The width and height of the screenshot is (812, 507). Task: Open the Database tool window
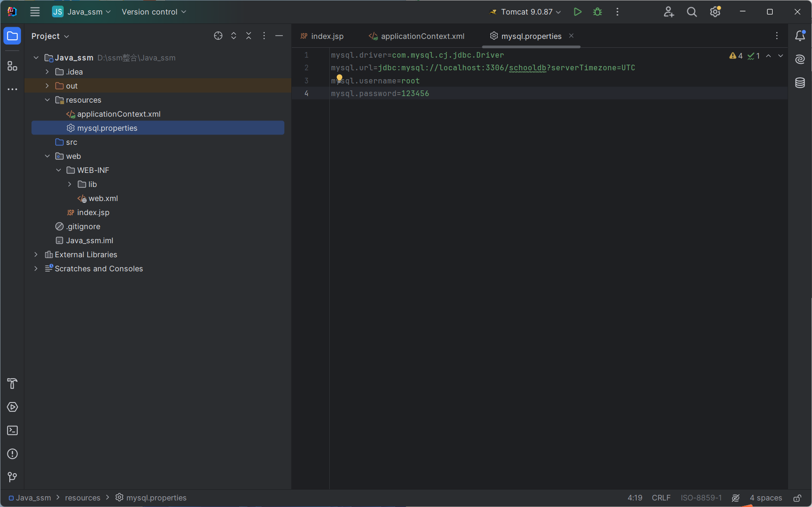tap(800, 83)
